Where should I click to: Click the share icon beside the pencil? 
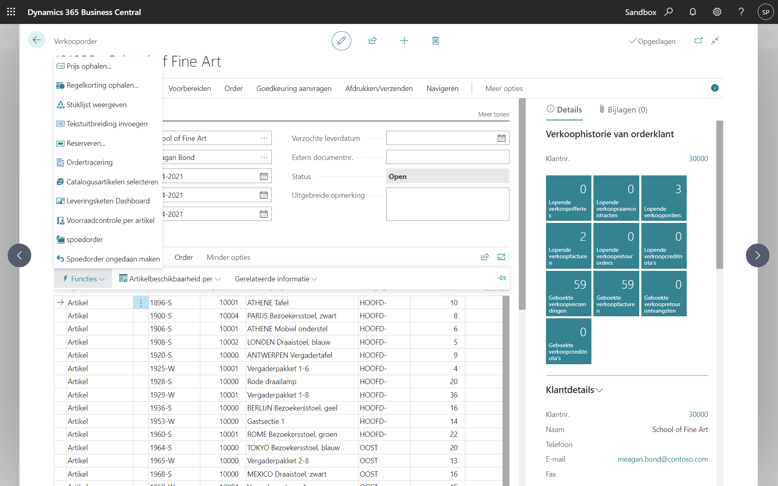pyautogui.click(x=373, y=41)
